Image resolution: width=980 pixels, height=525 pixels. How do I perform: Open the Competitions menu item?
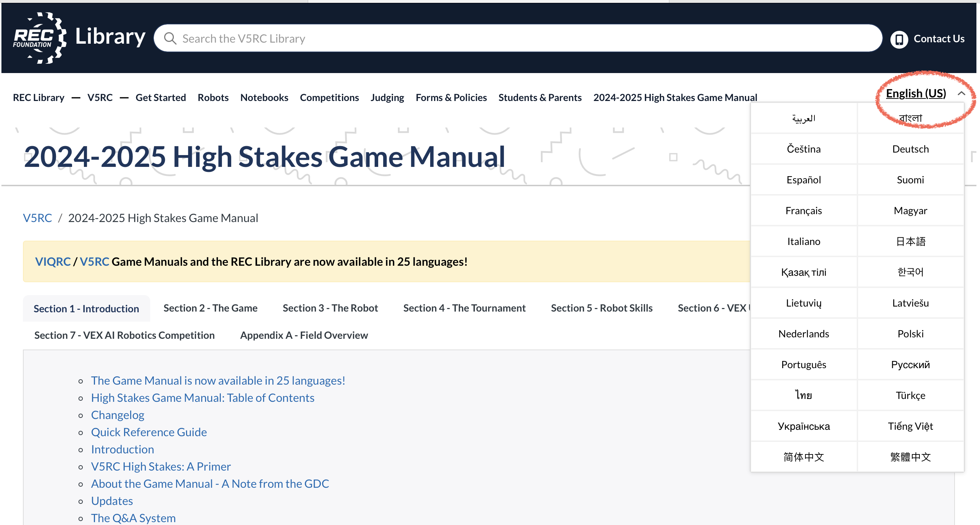point(329,97)
